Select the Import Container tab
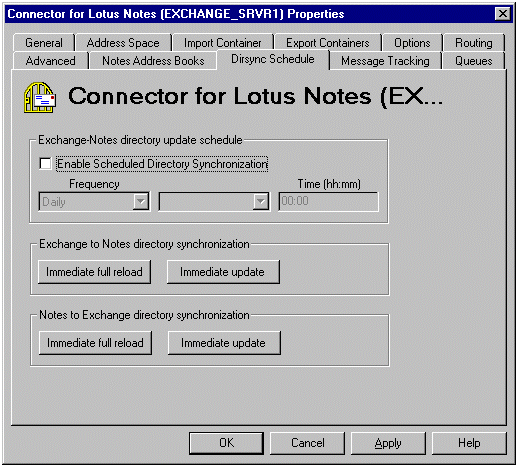Screen dimensions: 519x467 pos(222,43)
